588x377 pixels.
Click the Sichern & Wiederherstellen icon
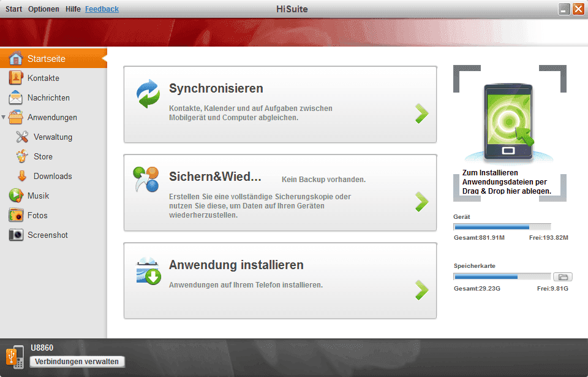[x=146, y=179]
